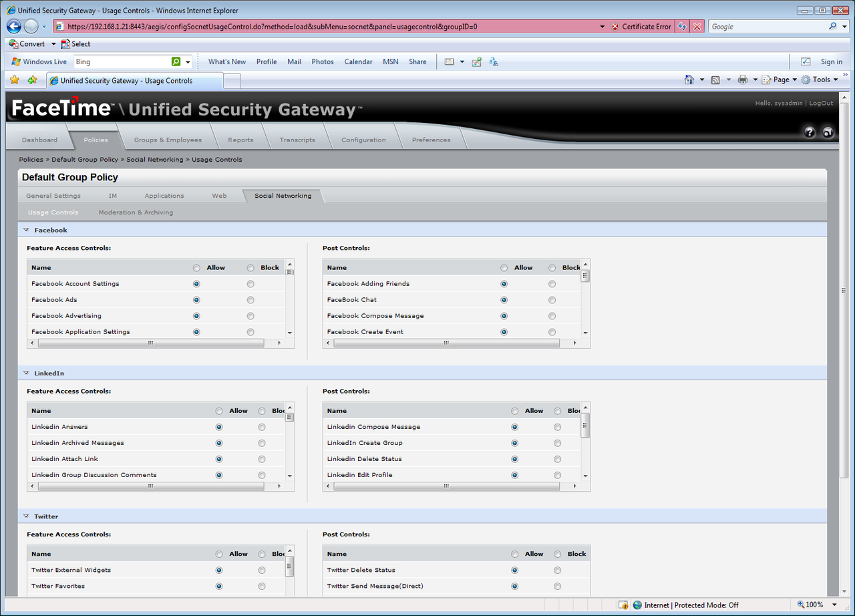Open the IM policy tab

[x=113, y=196]
